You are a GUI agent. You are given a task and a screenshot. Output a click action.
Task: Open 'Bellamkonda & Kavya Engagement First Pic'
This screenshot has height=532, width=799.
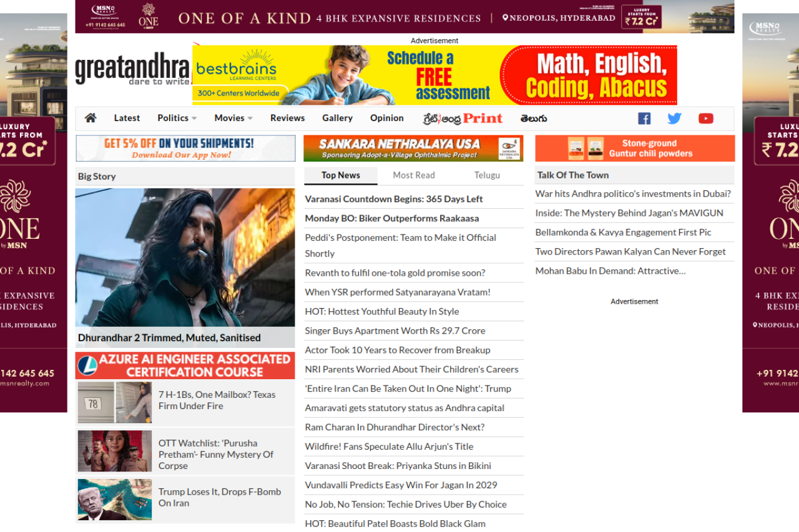click(623, 232)
